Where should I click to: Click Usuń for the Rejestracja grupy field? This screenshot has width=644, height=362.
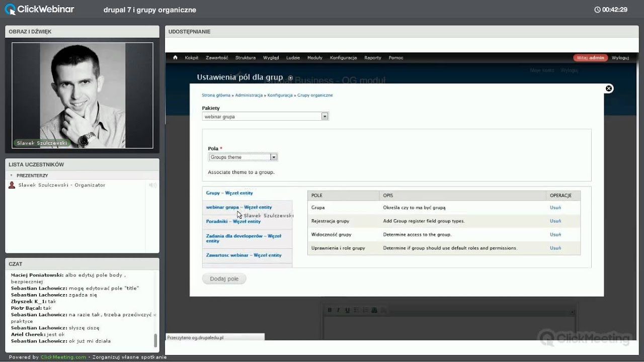coord(555,221)
